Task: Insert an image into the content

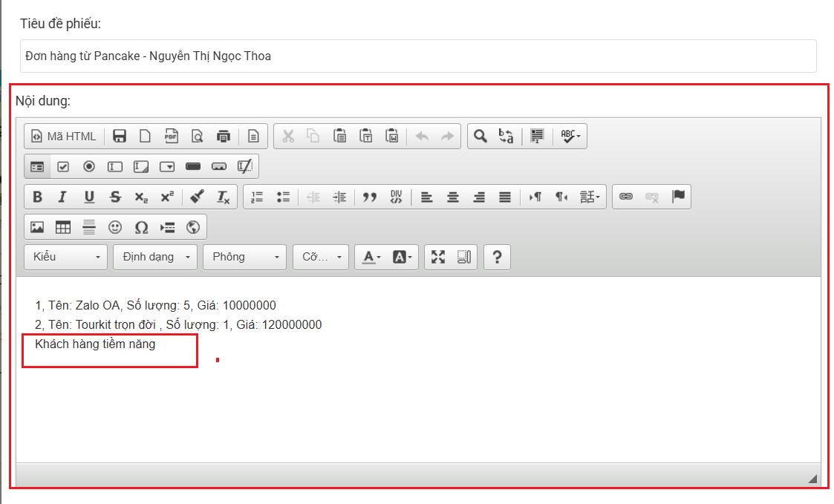Action: [x=37, y=227]
